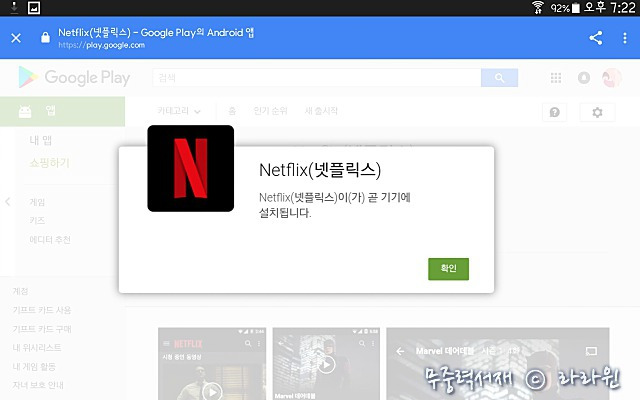Image resolution: width=640 pixels, height=400 pixels.
Task: Click the Netflix(넷플릭스) dialog title
Action: click(320, 170)
